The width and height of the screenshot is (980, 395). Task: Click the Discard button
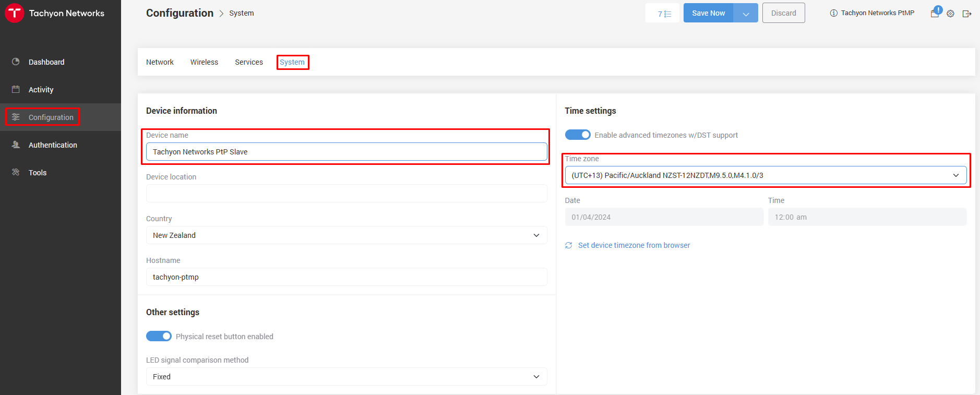tap(784, 13)
